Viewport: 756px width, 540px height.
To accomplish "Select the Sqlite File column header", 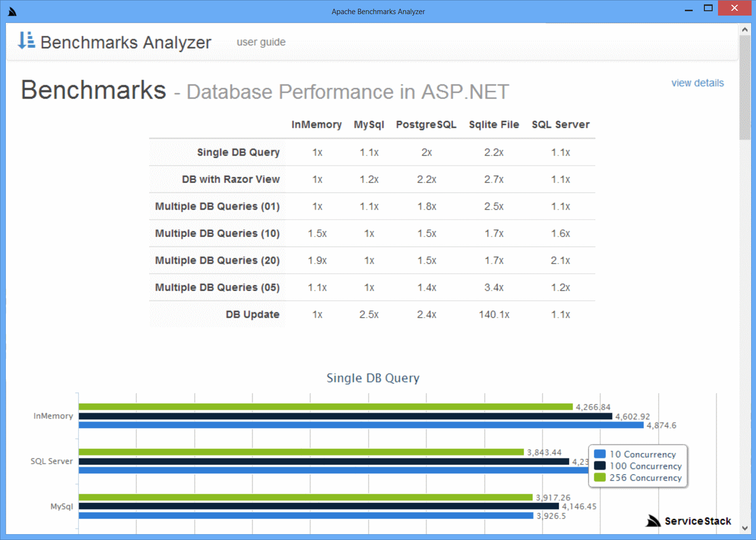I will (494, 125).
